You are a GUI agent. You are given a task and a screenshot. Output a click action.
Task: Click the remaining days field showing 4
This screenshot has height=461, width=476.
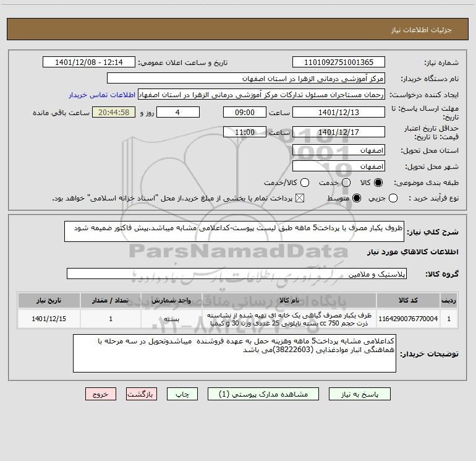coord(178,112)
